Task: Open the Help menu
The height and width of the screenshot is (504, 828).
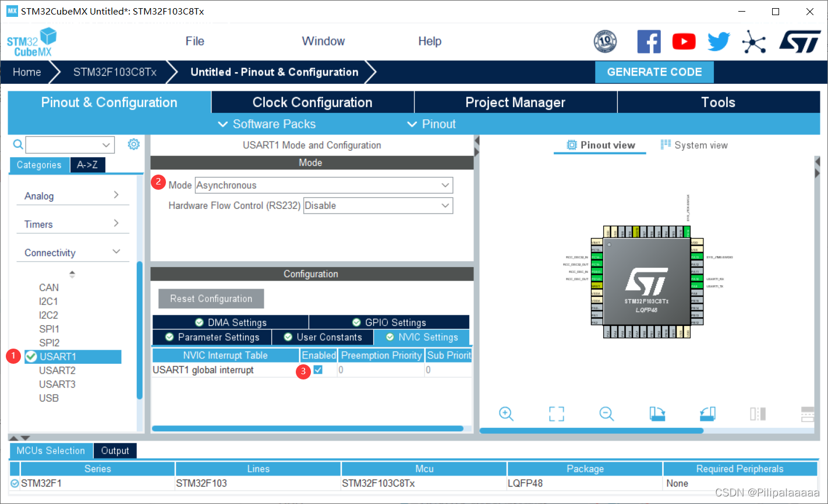Action: (430, 41)
